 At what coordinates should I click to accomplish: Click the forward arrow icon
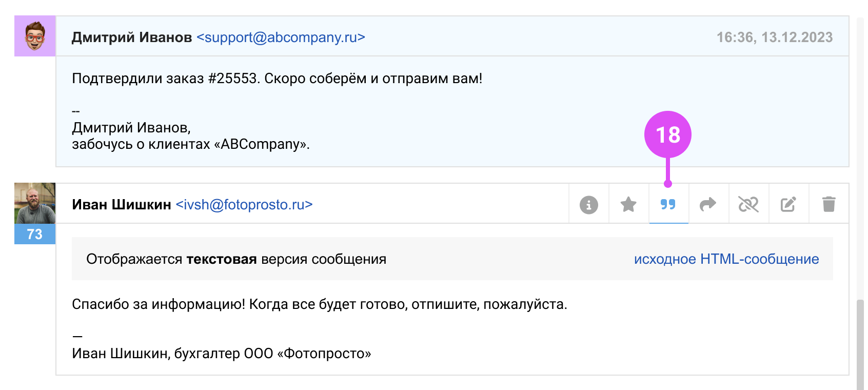(x=708, y=205)
